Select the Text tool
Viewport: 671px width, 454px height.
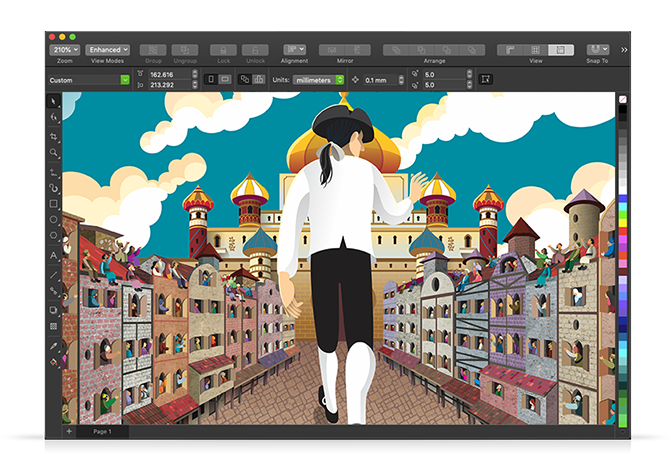point(53,255)
